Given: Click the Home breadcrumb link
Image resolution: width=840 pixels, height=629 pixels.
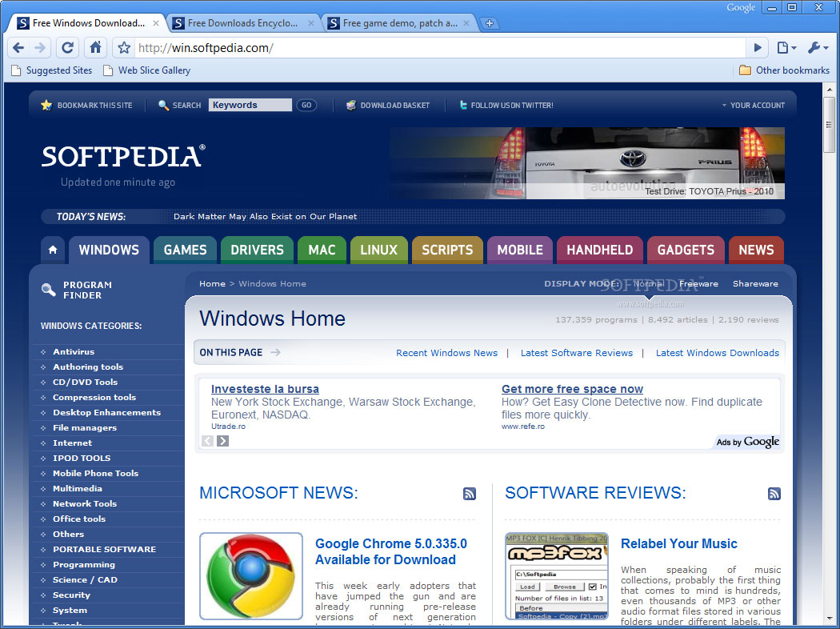Looking at the screenshot, I should click(212, 283).
